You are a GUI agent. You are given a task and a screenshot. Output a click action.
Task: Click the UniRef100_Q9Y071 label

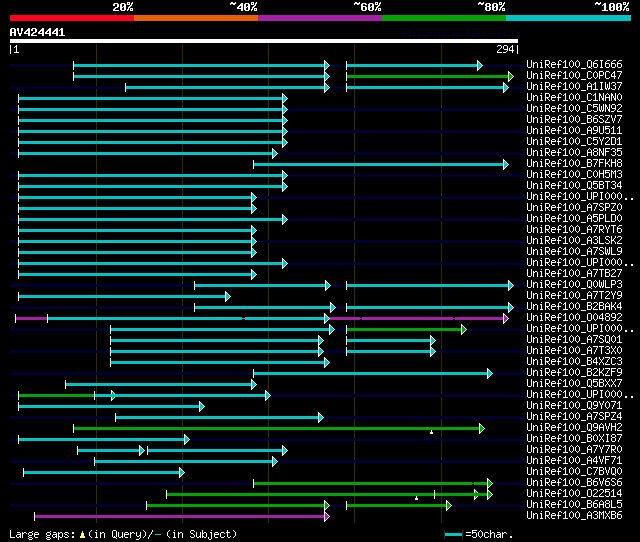[x=574, y=406]
